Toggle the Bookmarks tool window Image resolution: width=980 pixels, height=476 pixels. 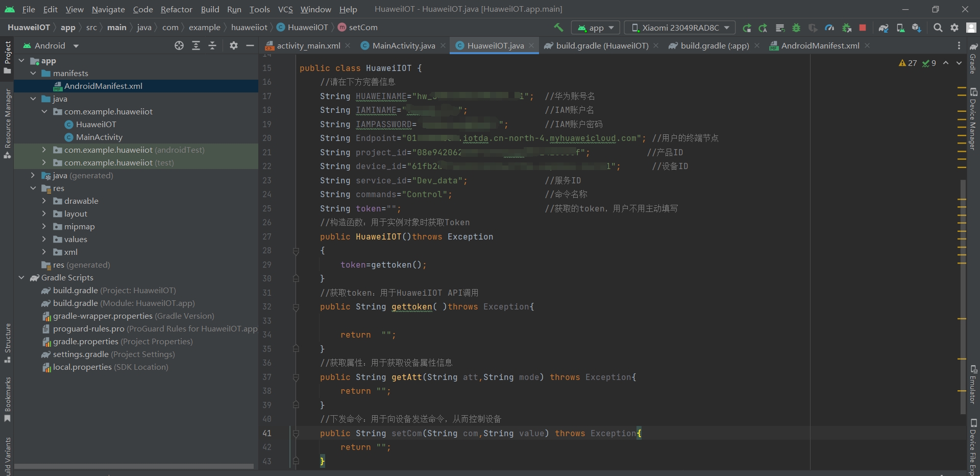coord(7,399)
